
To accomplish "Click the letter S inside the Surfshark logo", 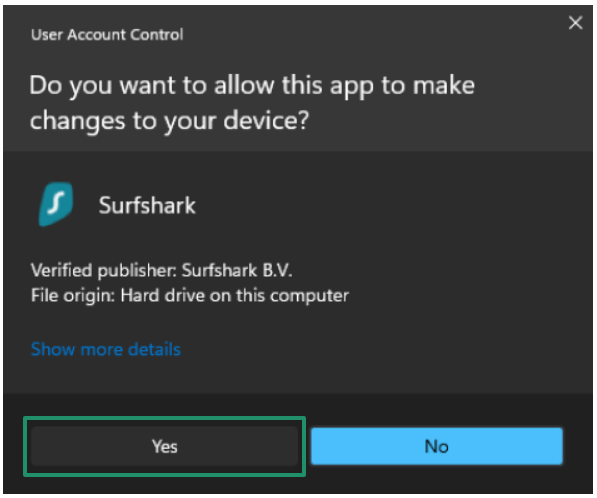I will coord(56,203).
